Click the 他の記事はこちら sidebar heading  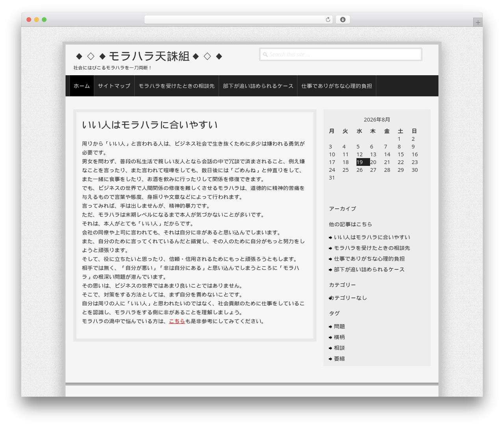350,224
